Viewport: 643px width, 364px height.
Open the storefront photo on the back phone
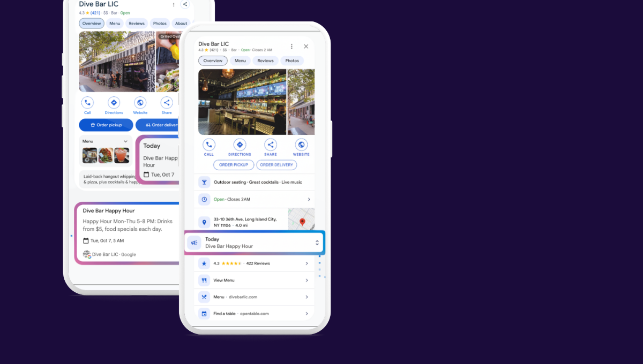pos(116,62)
